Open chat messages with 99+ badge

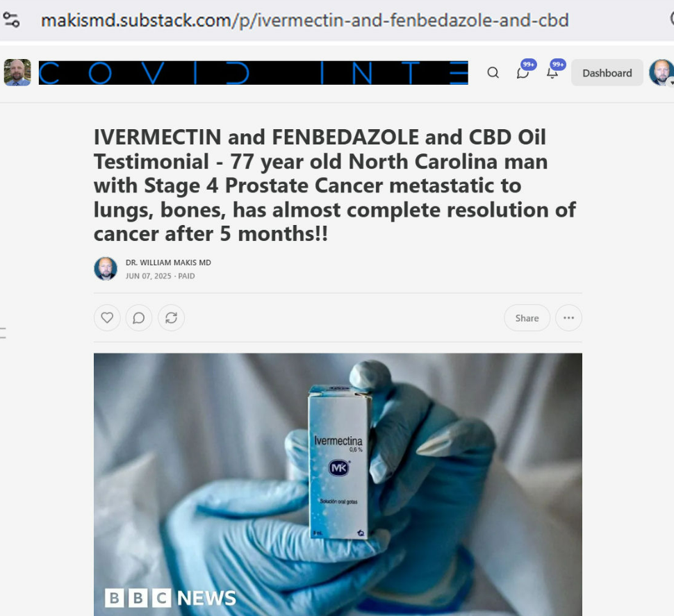point(523,72)
